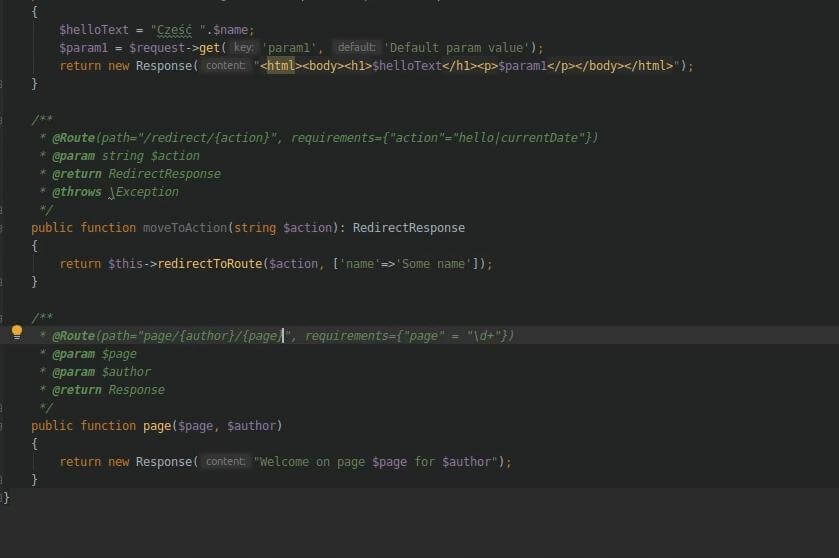Click the $param1 variable assignment
This screenshot has width=839, height=558.
83,48
